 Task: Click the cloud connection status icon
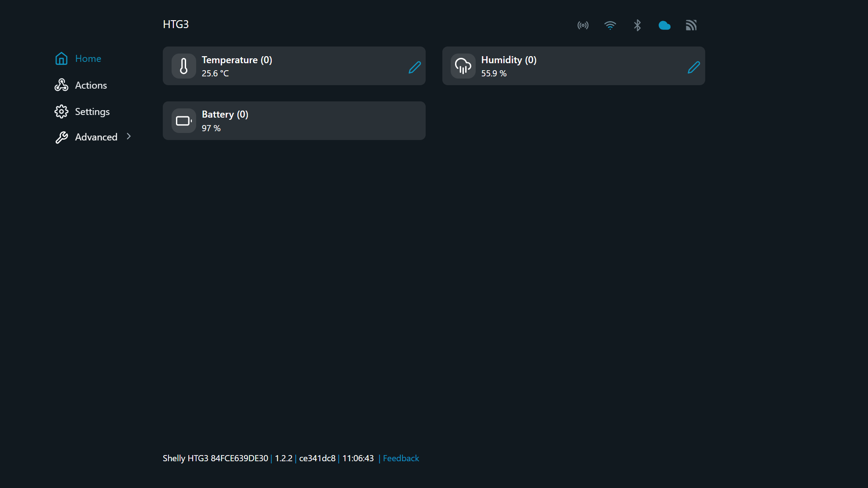[664, 25]
